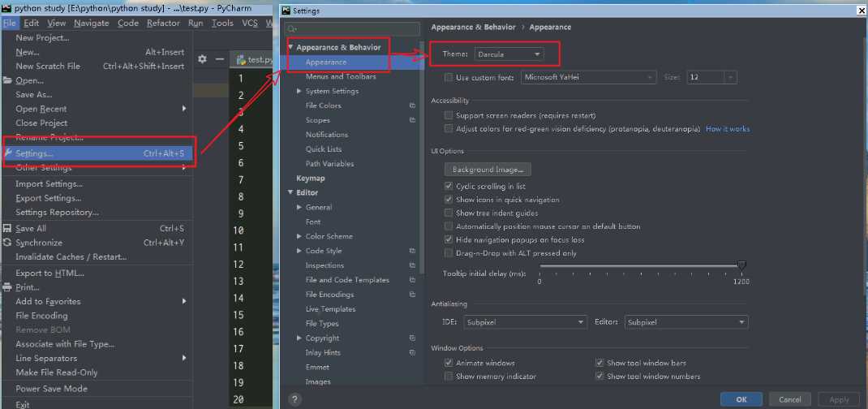The width and height of the screenshot is (868, 409).
Task: Expand the Copyright tree node
Action: pos(299,338)
